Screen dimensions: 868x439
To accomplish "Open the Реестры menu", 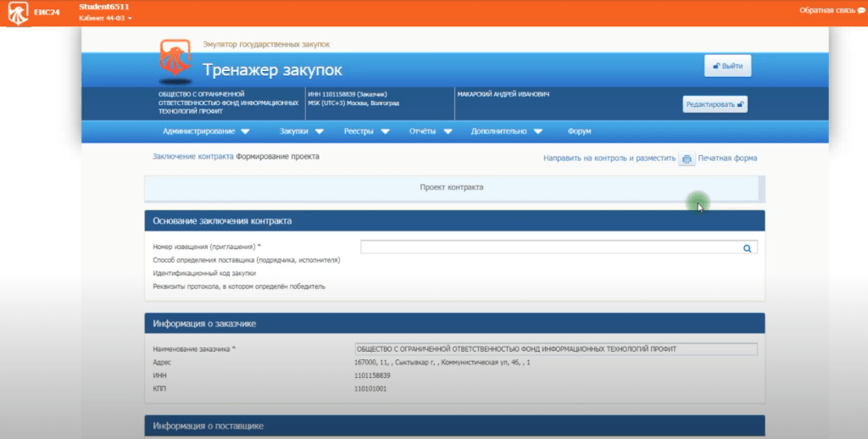I will click(x=366, y=131).
